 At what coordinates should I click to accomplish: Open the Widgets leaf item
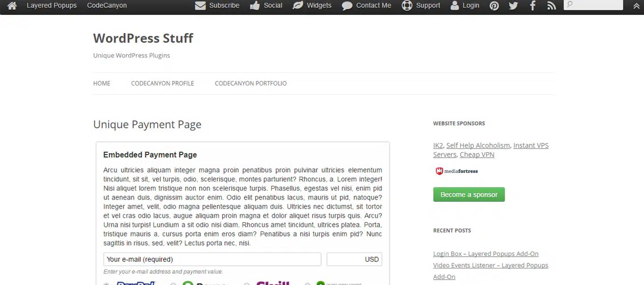click(312, 6)
